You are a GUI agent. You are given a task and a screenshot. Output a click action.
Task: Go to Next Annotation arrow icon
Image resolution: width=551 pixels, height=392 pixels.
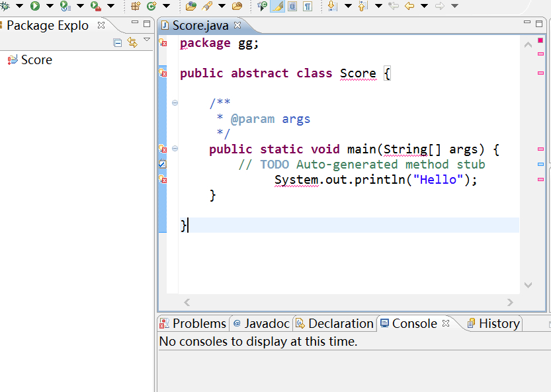coord(332,6)
